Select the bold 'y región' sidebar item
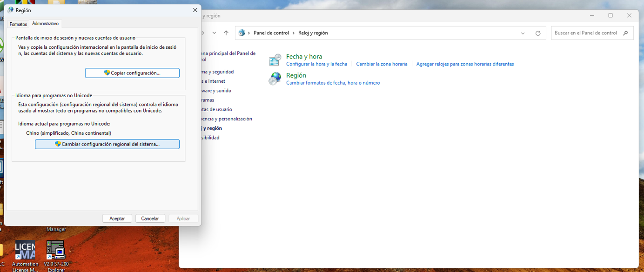The image size is (644, 272). pos(212,128)
